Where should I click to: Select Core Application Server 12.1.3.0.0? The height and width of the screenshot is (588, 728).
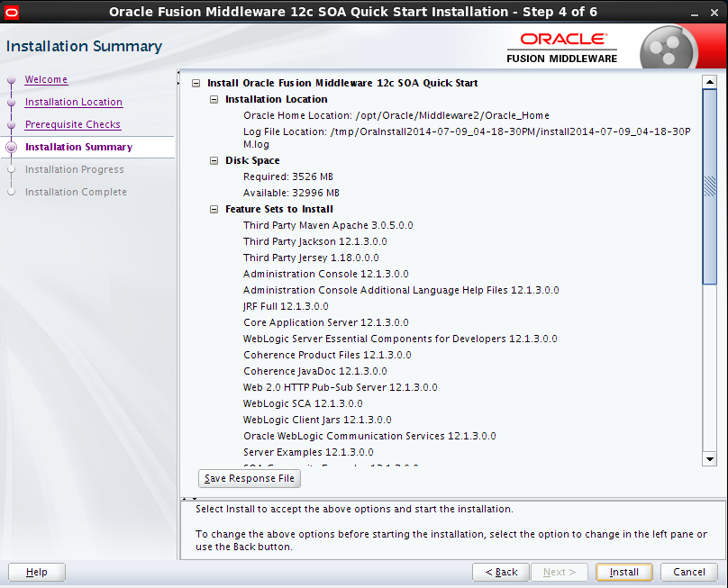[325, 323]
